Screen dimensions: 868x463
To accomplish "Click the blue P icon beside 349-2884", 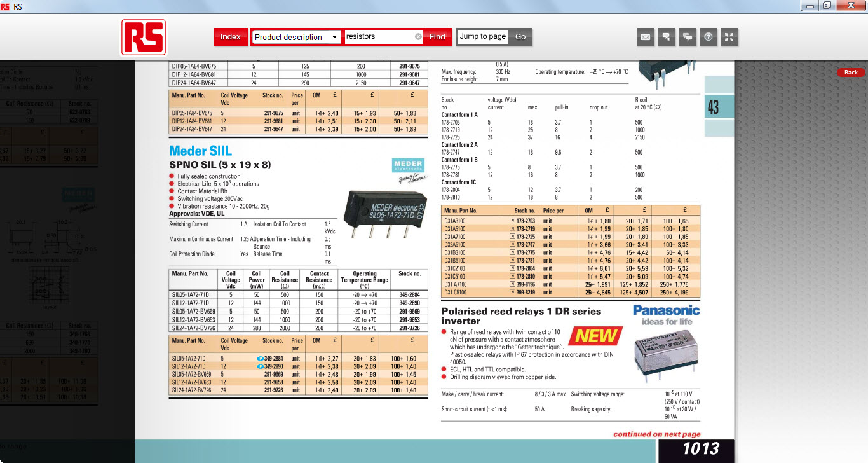I will [x=261, y=359].
